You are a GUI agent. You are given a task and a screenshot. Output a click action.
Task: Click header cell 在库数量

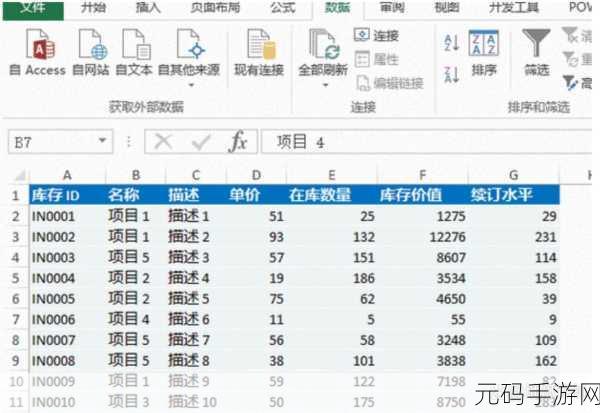332,195
